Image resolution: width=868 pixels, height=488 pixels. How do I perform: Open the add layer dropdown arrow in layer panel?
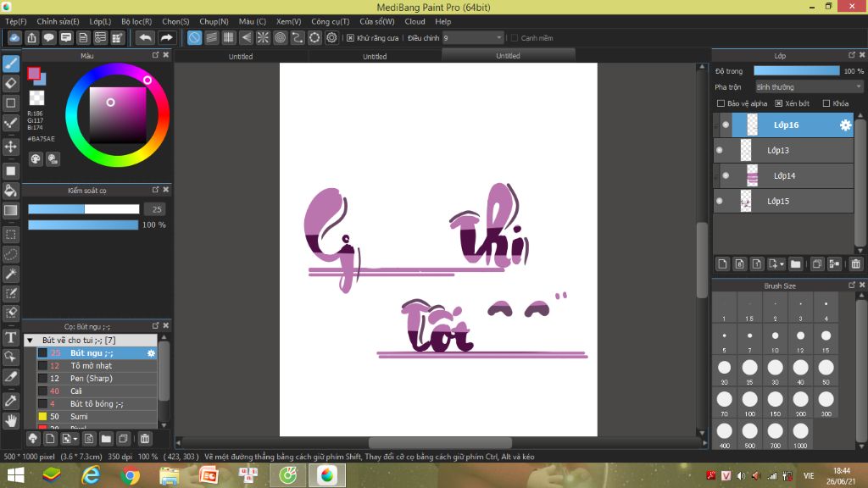782,264
